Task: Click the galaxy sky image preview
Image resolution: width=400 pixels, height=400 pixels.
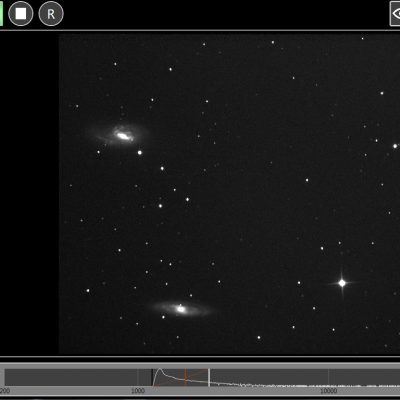Action: pos(229,194)
